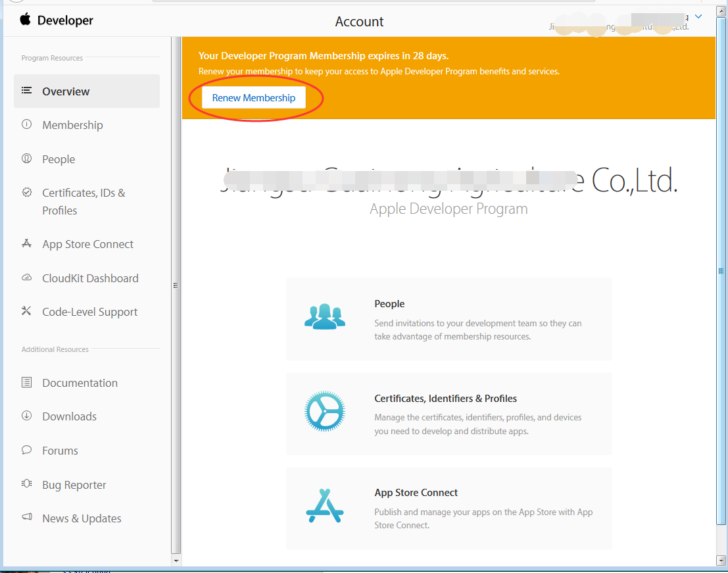This screenshot has height=573, width=728.
Task: Click the News & Updates megaphone icon
Action: [x=27, y=517]
